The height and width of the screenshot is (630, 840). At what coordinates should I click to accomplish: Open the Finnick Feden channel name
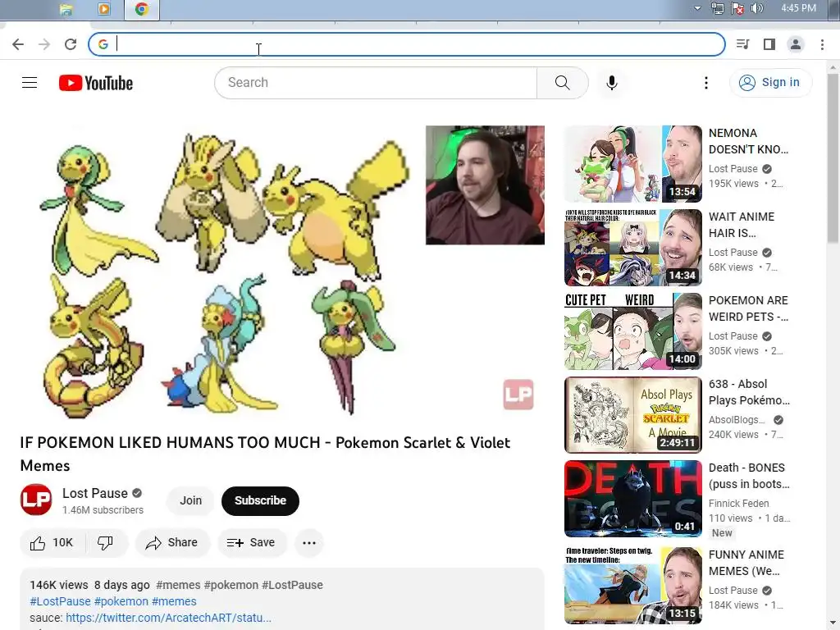tap(739, 504)
